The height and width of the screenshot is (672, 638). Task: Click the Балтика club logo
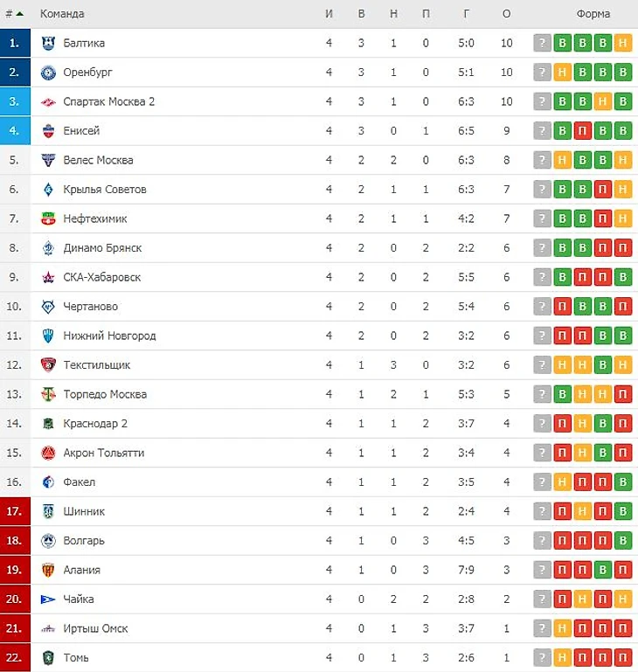tap(48, 43)
